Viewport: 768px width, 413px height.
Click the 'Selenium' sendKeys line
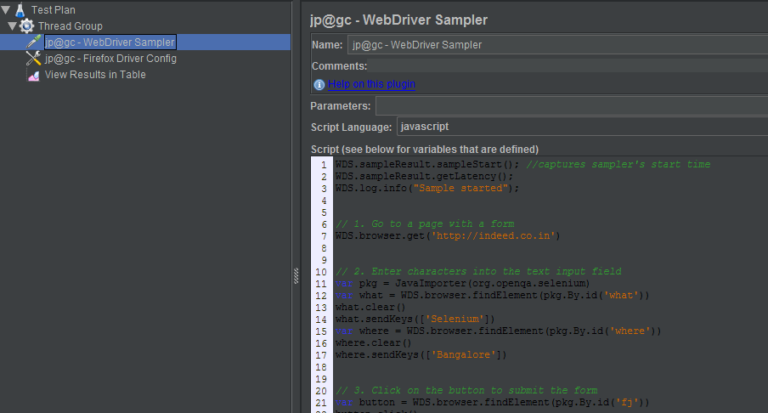click(x=415, y=319)
